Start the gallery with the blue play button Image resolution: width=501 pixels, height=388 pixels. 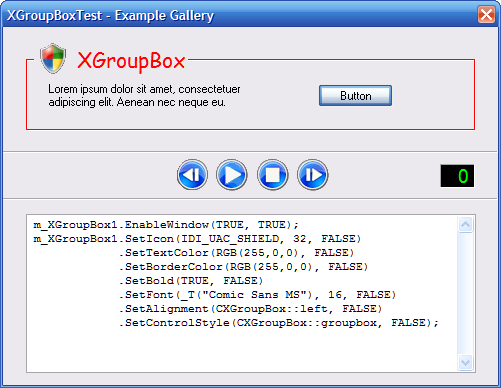coord(232,175)
